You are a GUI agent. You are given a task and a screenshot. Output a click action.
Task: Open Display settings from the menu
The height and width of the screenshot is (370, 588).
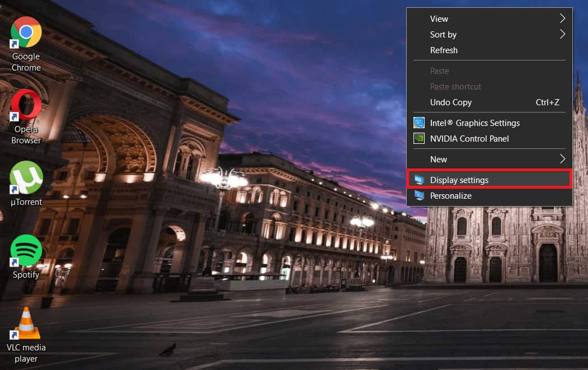490,180
